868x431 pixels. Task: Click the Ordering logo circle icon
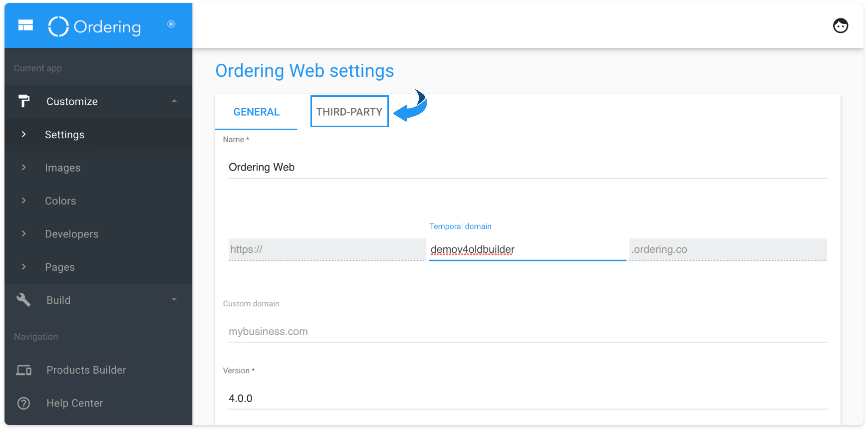point(58,26)
